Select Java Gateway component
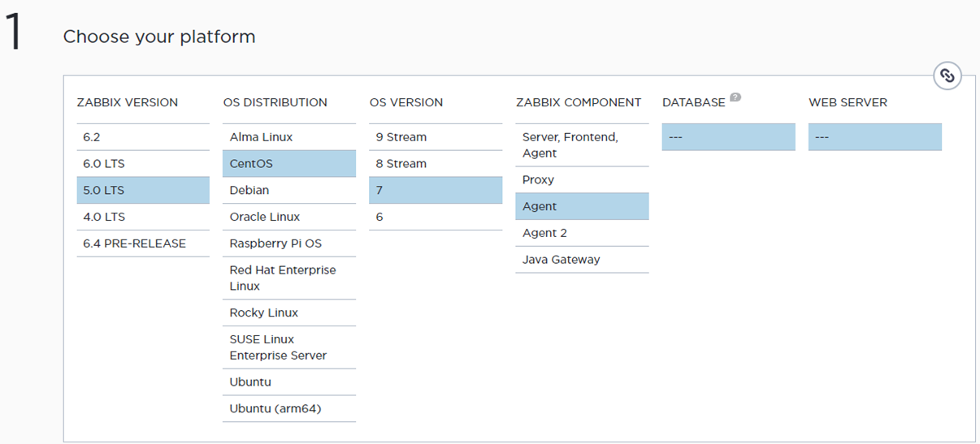980x444 pixels. pos(582,261)
